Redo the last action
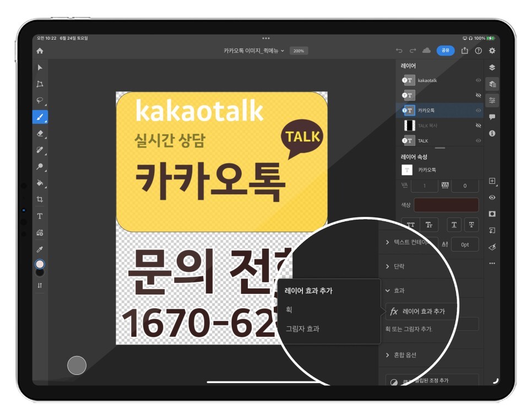Screen dimensions: 532x420 pos(412,51)
